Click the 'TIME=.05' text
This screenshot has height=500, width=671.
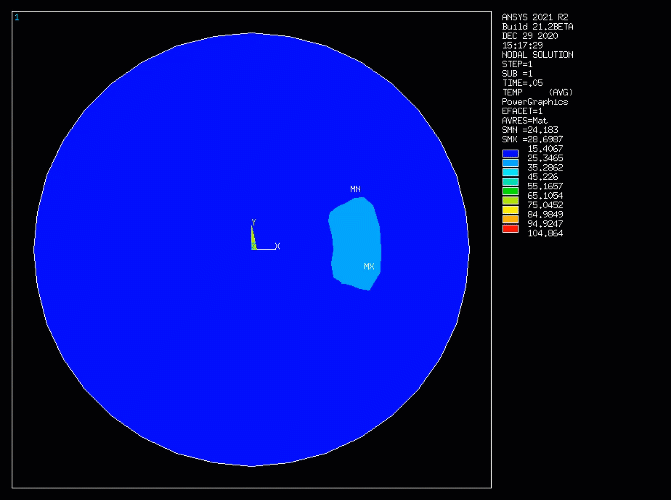522,83
